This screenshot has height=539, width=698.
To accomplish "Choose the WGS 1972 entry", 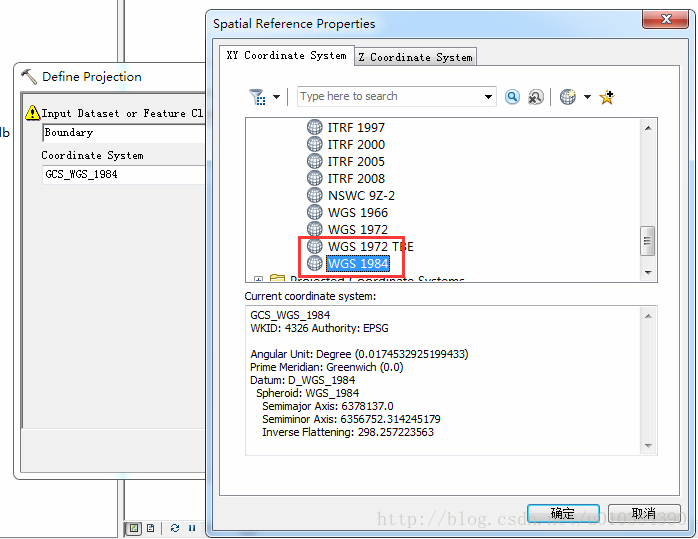I will coord(358,229).
